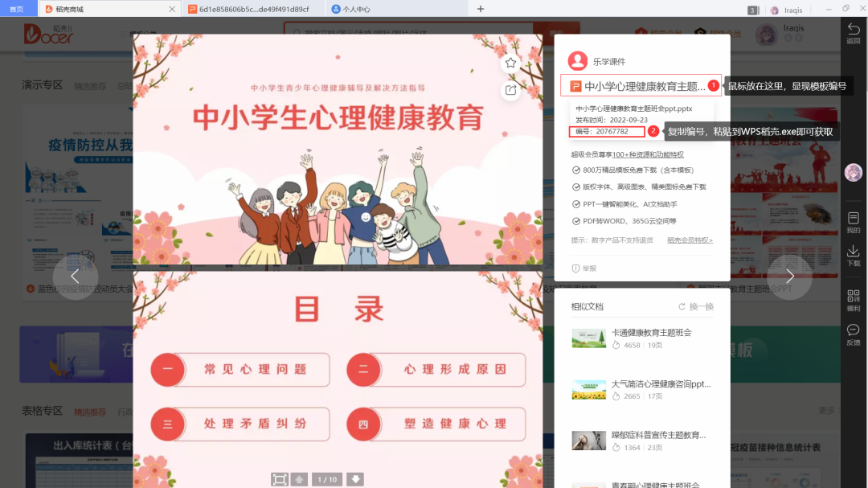
Task: Refresh similar documents with 换一换
Action: 696,306
